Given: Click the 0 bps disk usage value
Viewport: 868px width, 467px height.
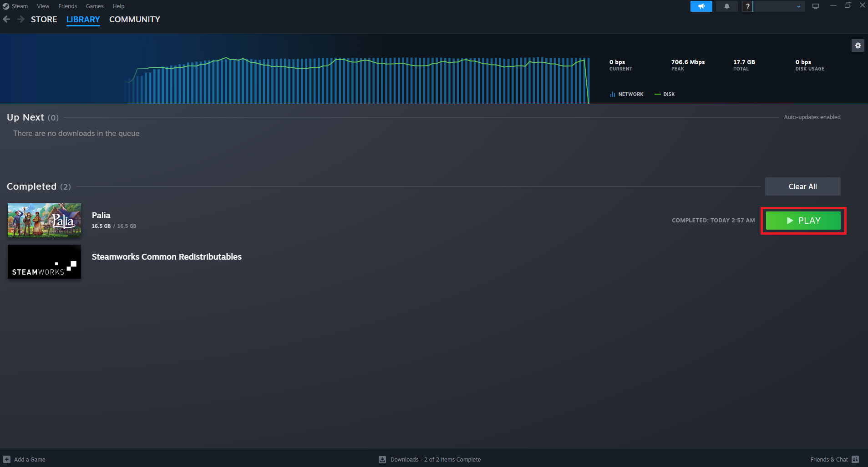Looking at the screenshot, I should 803,62.
